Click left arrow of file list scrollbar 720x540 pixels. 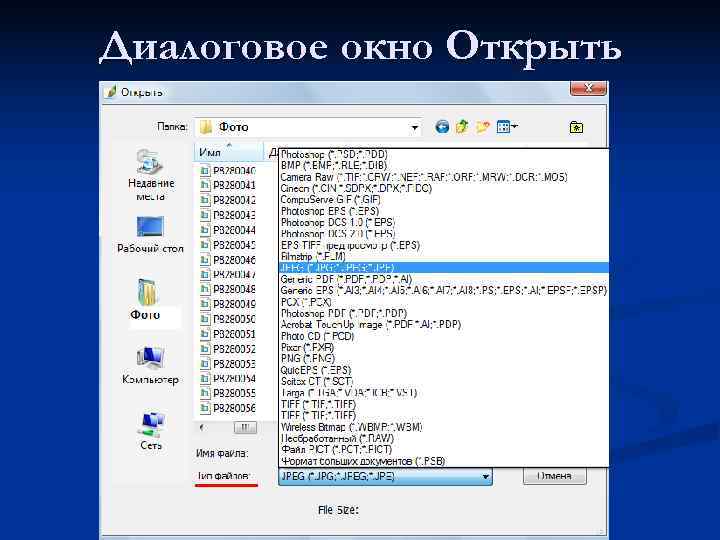tap(201, 428)
